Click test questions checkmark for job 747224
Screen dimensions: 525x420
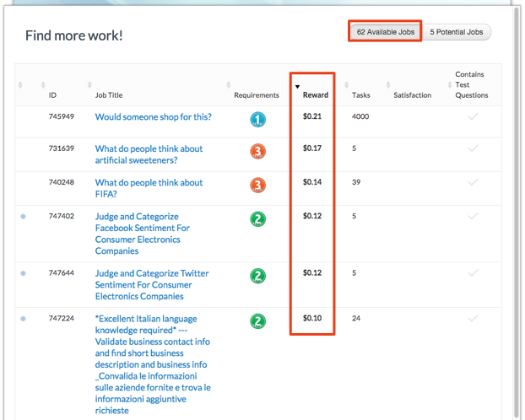coord(473,318)
